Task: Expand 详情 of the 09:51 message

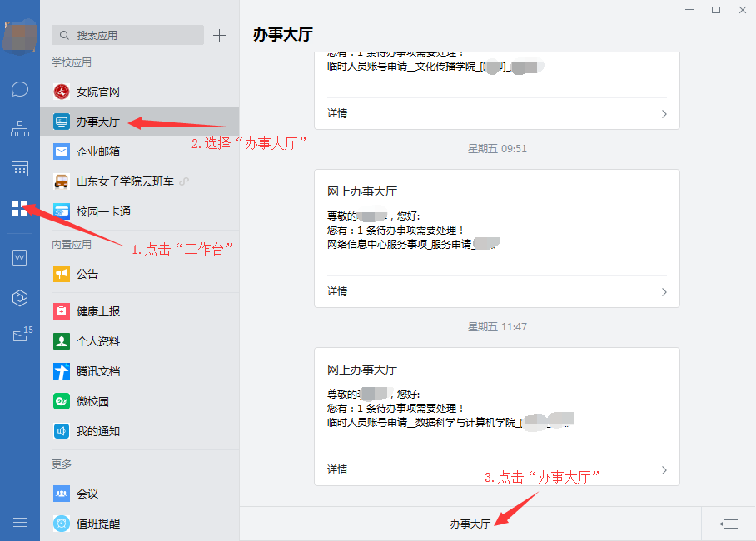Action: point(496,291)
